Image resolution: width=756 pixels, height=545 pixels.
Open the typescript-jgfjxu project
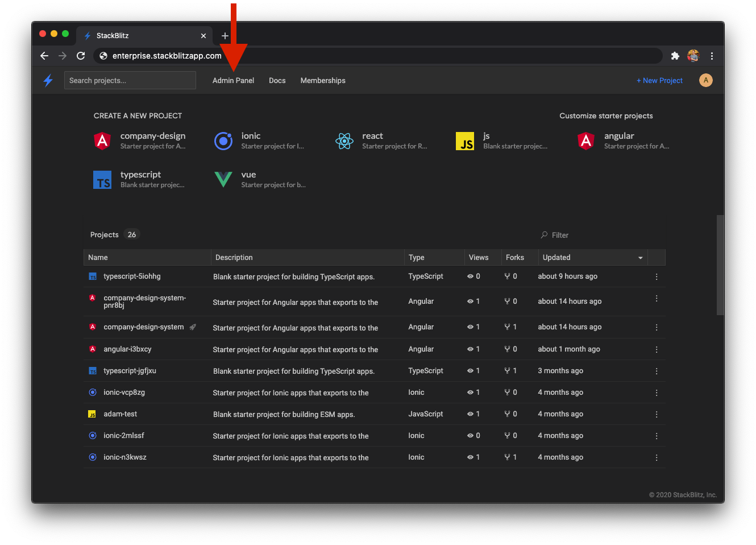click(130, 371)
